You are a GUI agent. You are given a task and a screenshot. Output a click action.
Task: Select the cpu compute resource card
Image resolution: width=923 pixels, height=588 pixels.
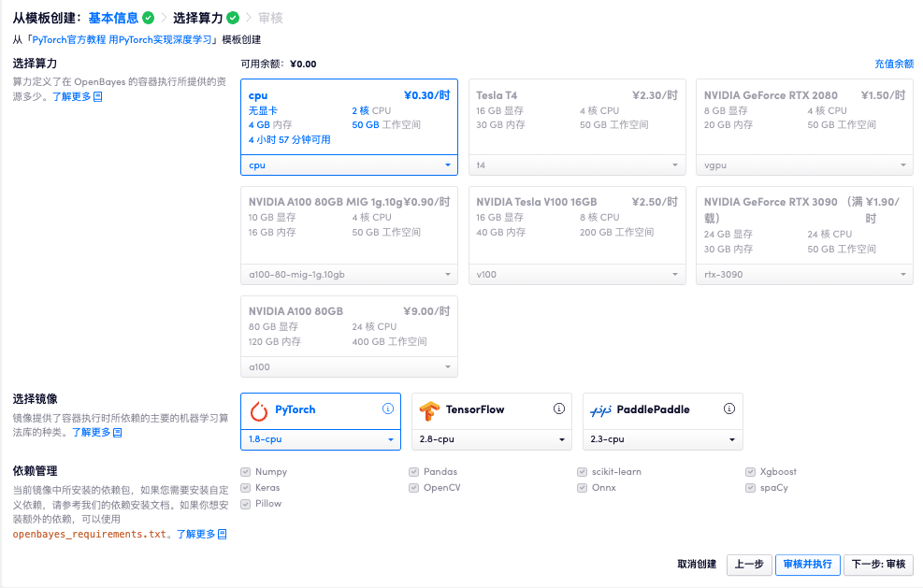pos(349,118)
